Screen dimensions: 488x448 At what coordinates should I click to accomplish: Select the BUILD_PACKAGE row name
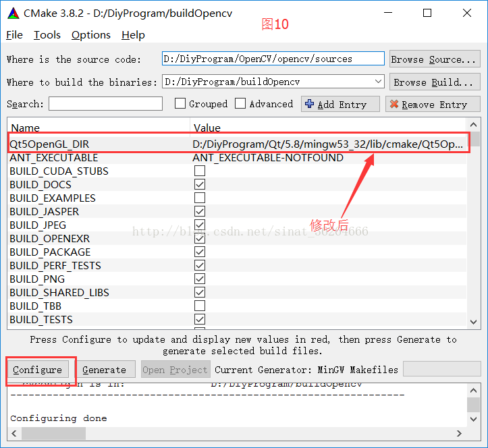(50, 252)
